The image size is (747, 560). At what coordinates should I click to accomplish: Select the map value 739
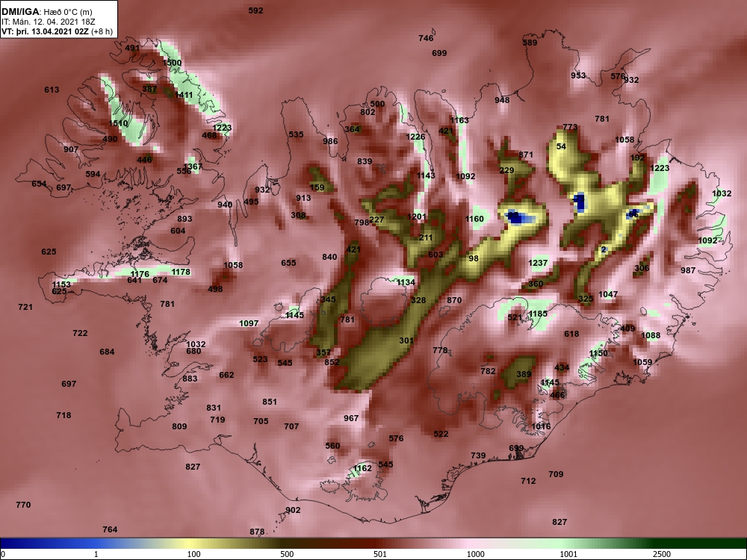click(x=478, y=455)
